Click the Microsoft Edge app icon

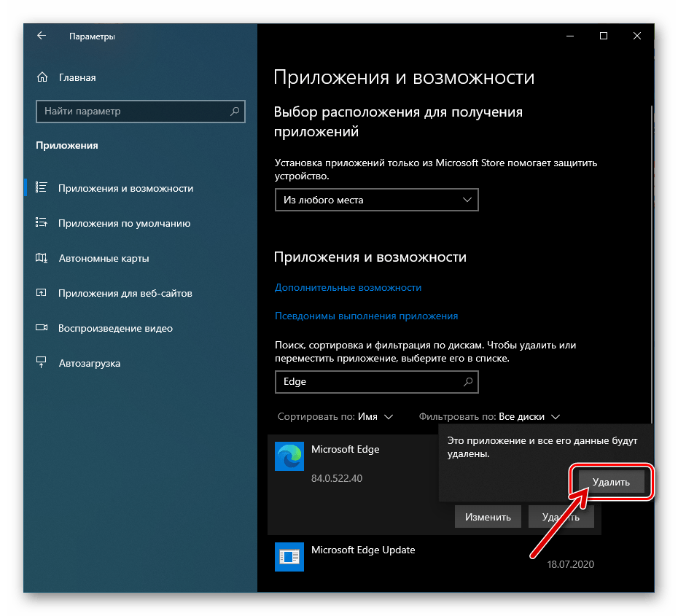pyautogui.click(x=289, y=456)
